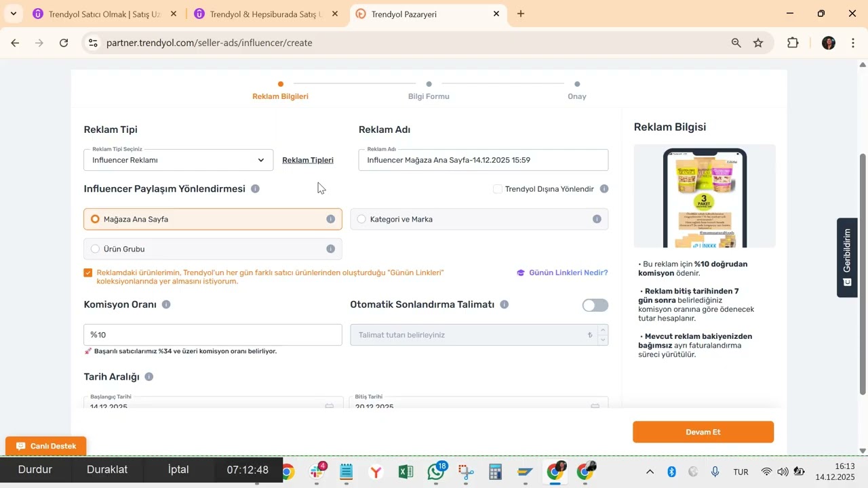Close the Trendyol Pazaryeri tab
The image size is (868, 488).
(496, 14)
